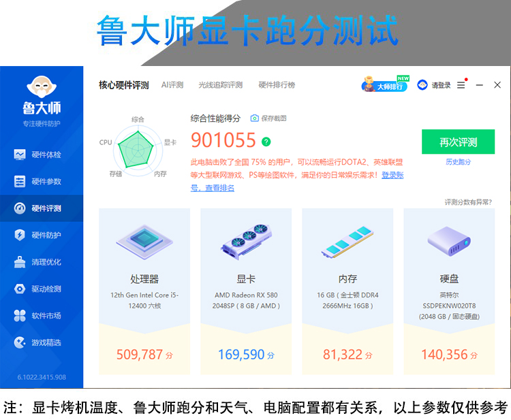Open 硬件参数 in the sidebar

tap(42, 181)
